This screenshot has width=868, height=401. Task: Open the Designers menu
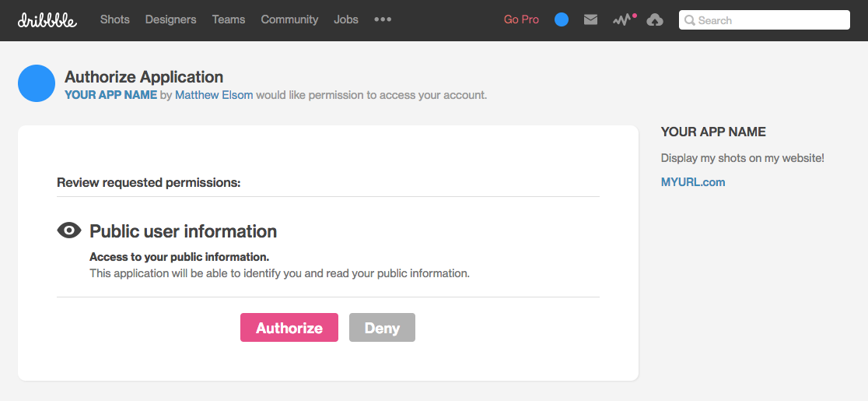click(170, 19)
